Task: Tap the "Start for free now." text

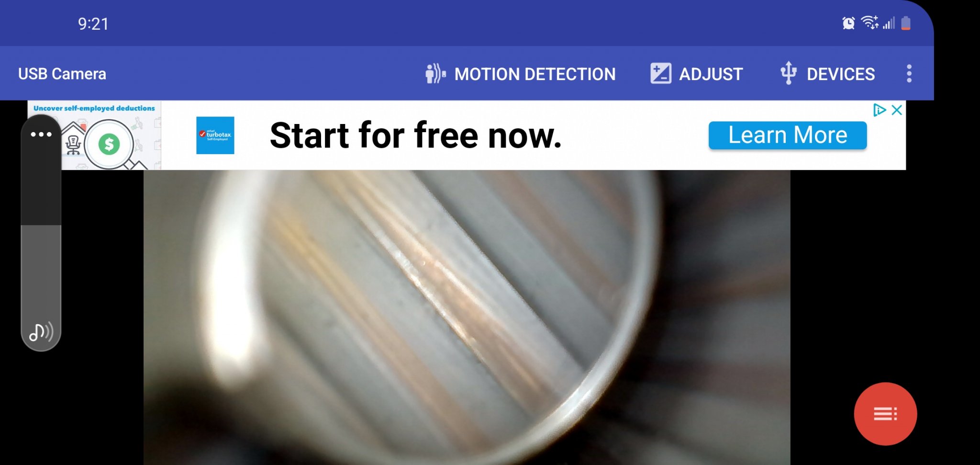Action: (415, 136)
